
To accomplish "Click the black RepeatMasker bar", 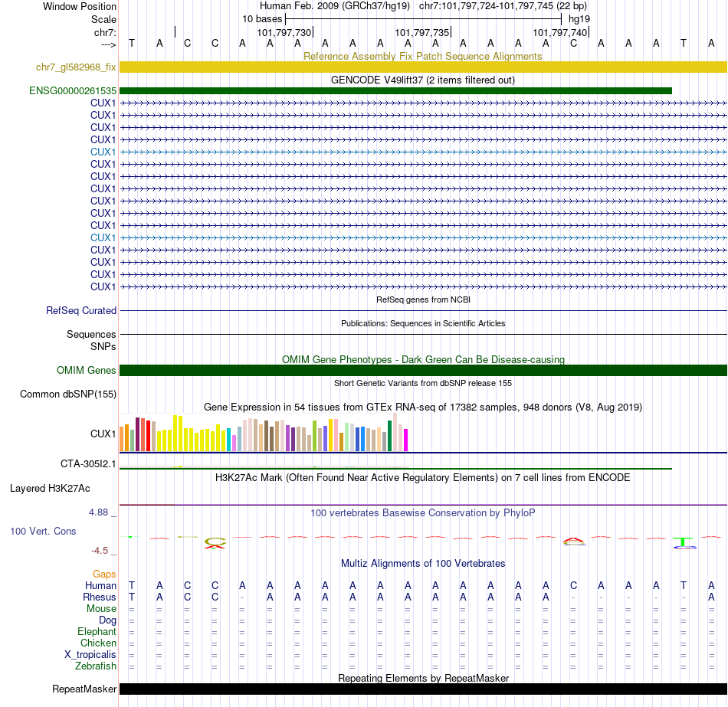I will pos(423,689).
